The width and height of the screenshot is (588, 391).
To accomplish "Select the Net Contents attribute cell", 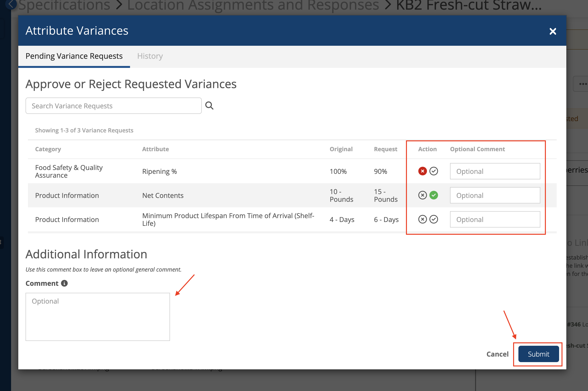I will 163,195.
